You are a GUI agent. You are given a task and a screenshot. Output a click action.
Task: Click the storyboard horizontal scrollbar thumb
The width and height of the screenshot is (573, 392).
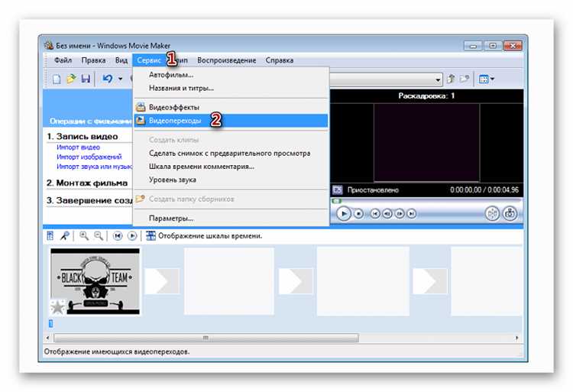pyautogui.click(x=206, y=338)
